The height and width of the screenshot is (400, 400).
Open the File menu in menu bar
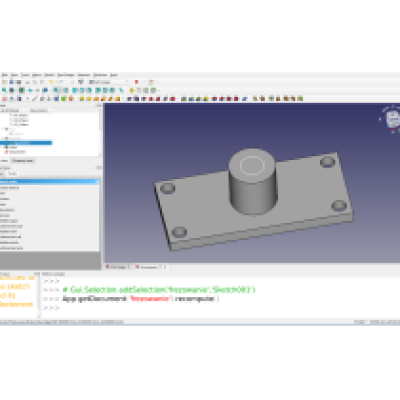point(5,75)
